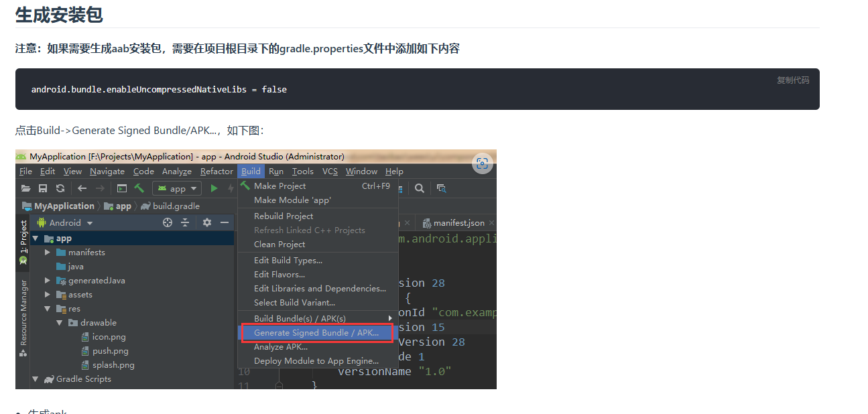Run the app using the green Run icon
Image resolution: width=868 pixels, height=414 pixels.
tap(214, 188)
